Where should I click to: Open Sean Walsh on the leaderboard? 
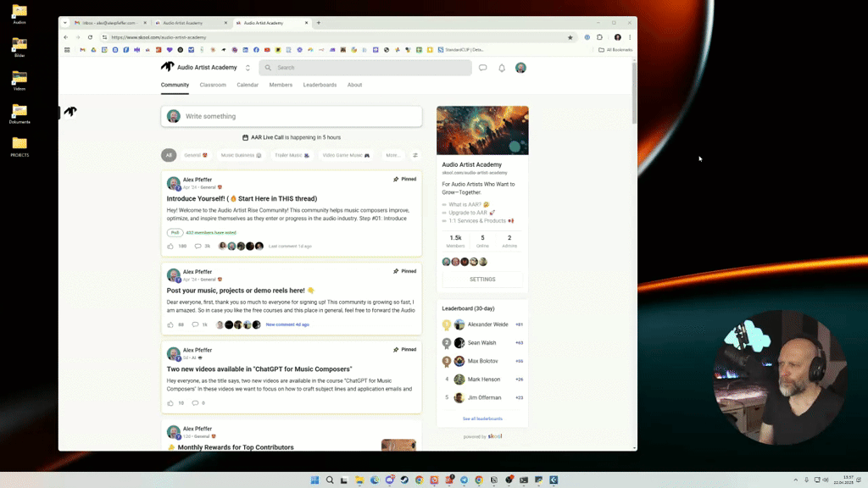[x=481, y=343]
